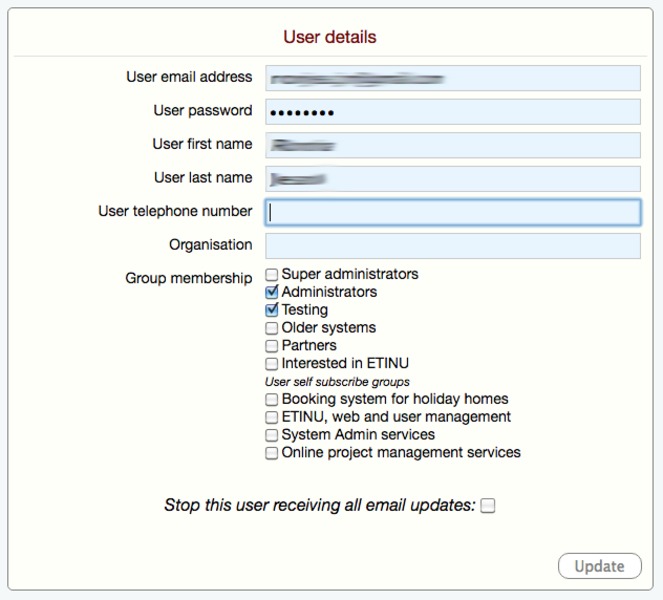The image size is (663, 600).
Task: Enable the Interested in ETINU checkbox
Action: click(272, 365)
